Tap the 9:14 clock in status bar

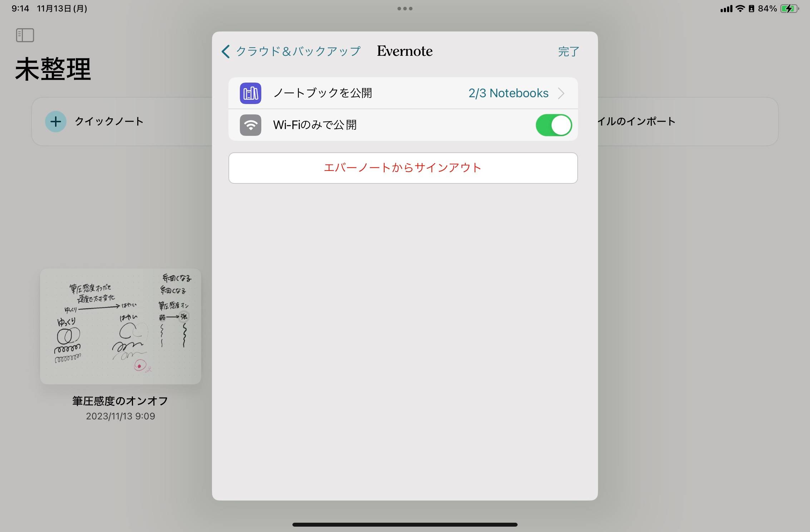point(20,9)
